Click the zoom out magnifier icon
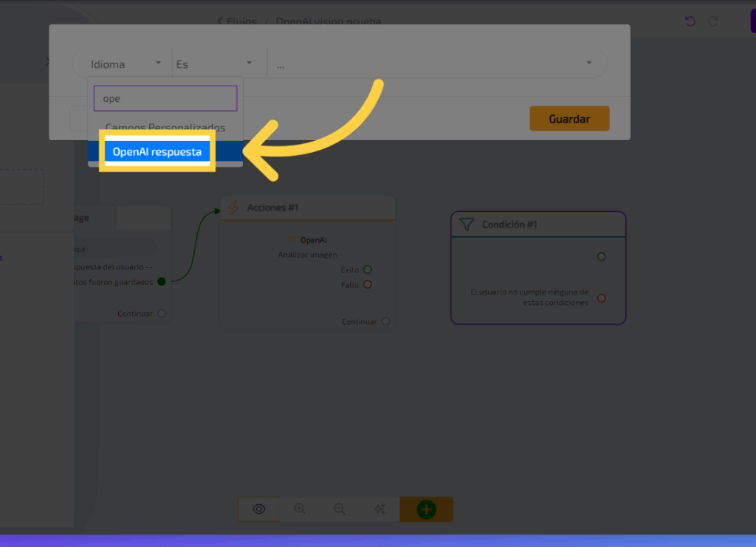The height and width of the screenshot is (547, 756). click(x=340, y=509)
